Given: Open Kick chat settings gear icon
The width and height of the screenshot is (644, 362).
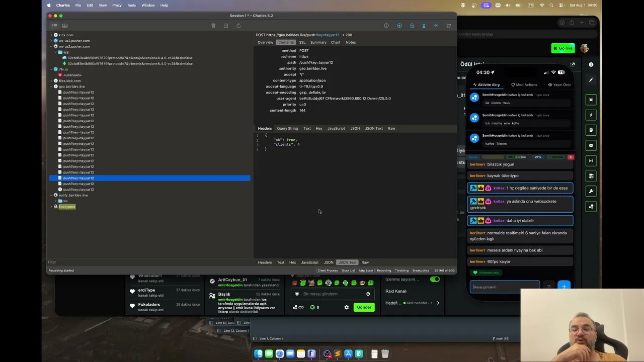Looking at the screenshot, I should pos(346,307).
